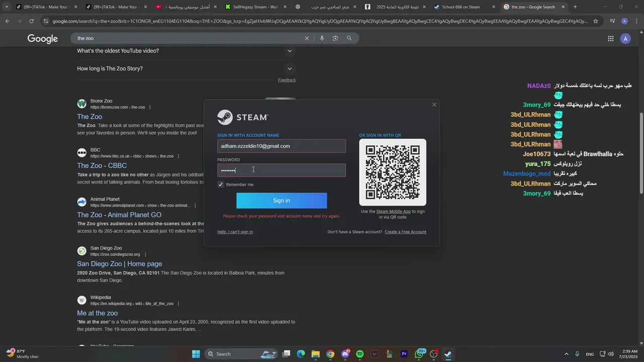Close the "the zoo - Google Search" tab
Screen dimensions: 644x362
tap(563, 7)
